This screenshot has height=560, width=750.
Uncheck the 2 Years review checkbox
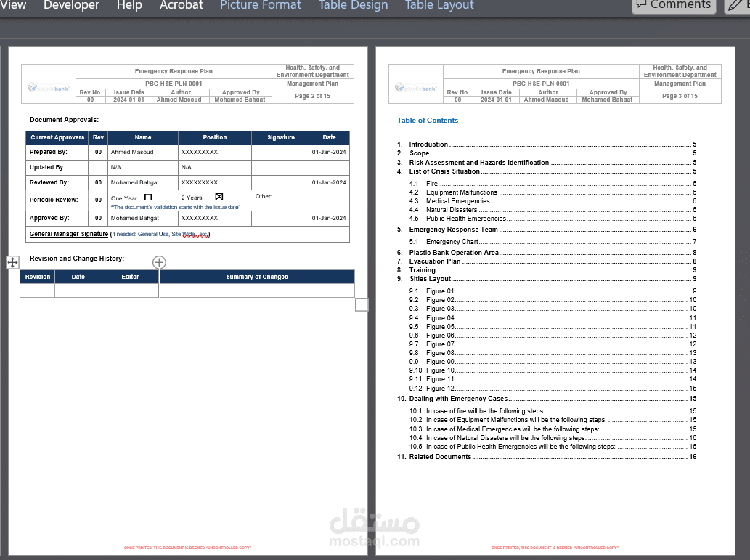pyautogui.click(x=219, y=197)
